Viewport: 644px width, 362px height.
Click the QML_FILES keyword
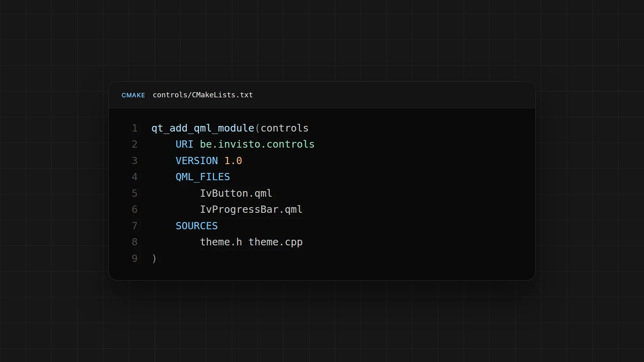202,177
